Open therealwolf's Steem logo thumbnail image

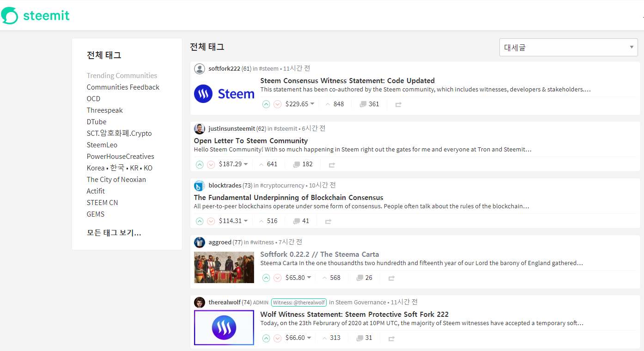tap(224, 327)
